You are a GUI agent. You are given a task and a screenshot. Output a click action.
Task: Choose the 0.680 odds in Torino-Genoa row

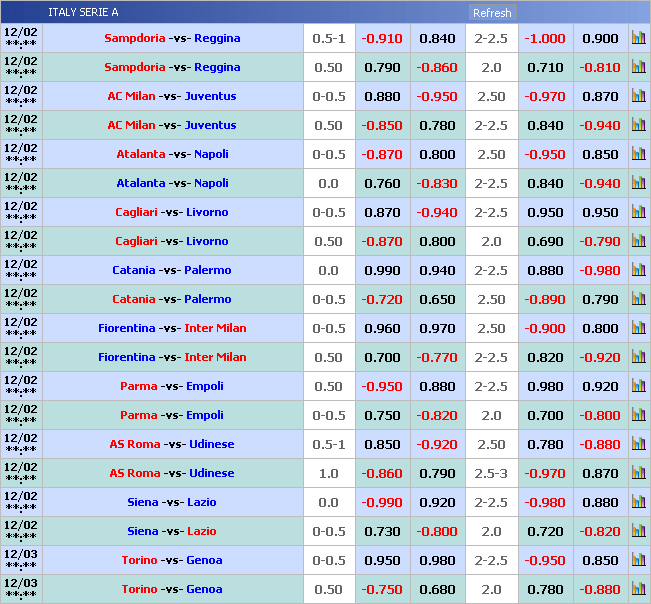coord(437,589)
